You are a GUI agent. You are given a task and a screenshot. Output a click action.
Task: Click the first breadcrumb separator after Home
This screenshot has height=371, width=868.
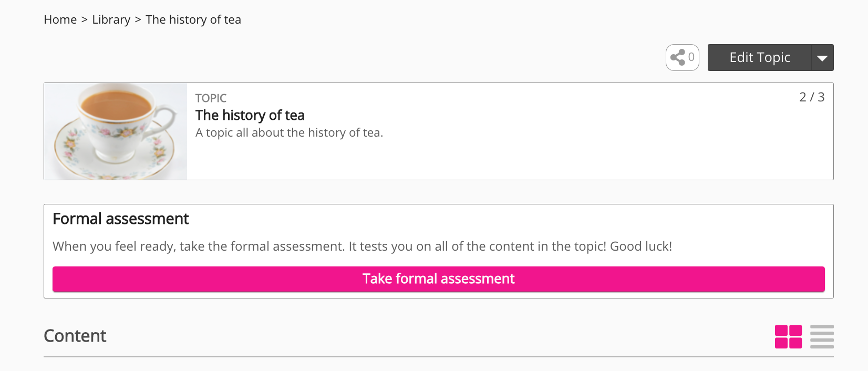(x=85, y=20)
